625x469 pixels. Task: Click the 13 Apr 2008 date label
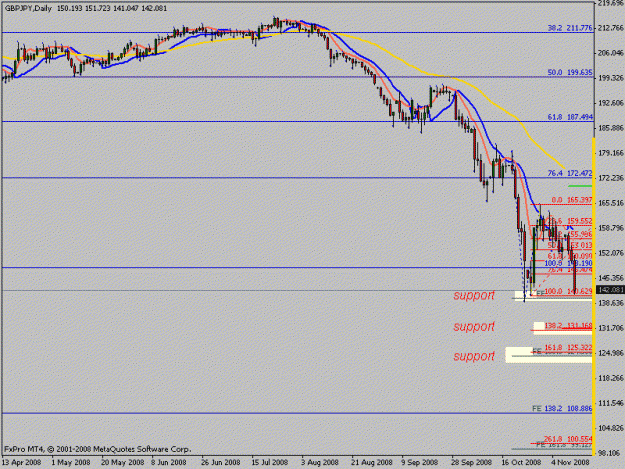[x=22, y=463]
